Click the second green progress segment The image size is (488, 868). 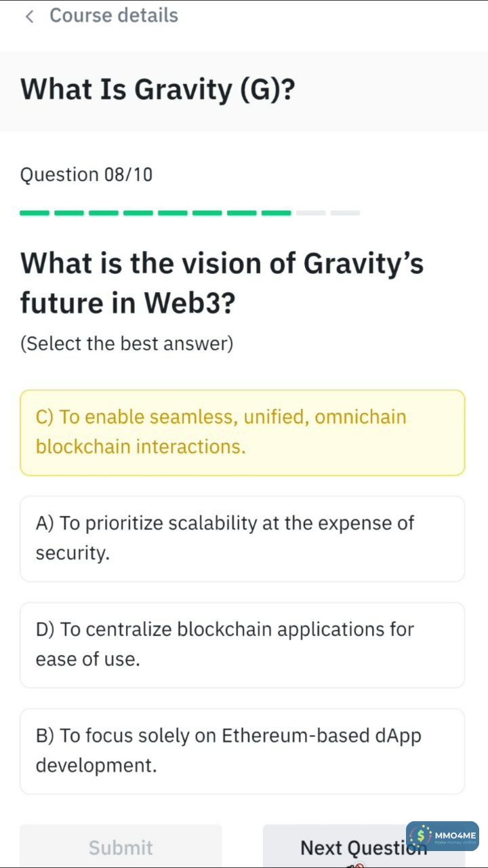coord(69,213)
